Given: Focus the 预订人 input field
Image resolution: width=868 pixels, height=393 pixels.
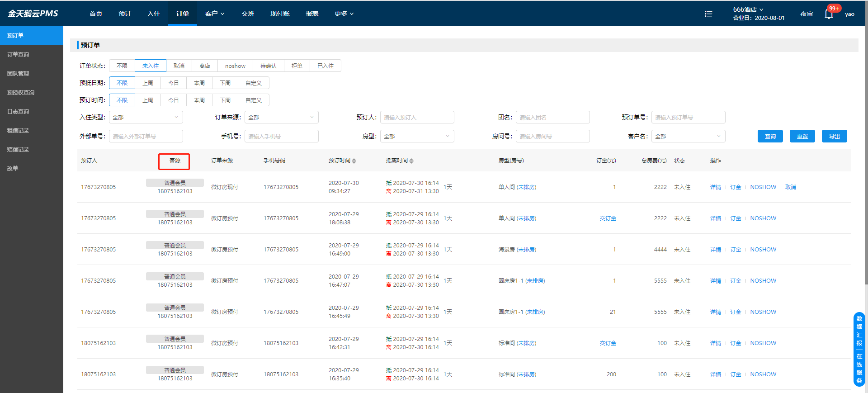Looking at the screenshot, I should 417,117.
